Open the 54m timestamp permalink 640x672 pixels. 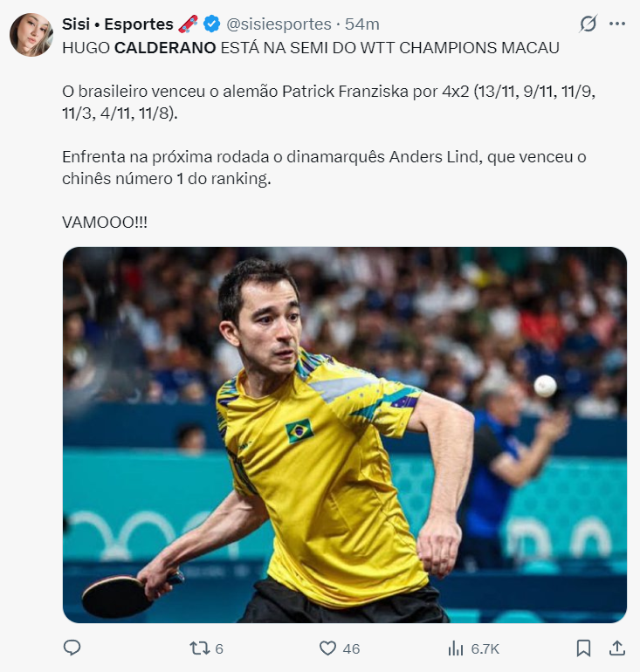coord(362,24)
